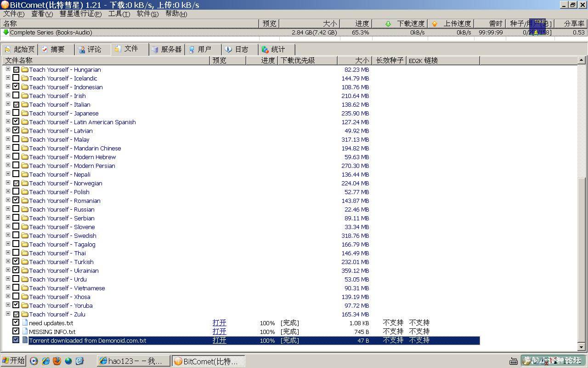Click the folder icon of Teach Yourself - Hungarian
This screenshot has height=368, width=588.
point(25,70)
